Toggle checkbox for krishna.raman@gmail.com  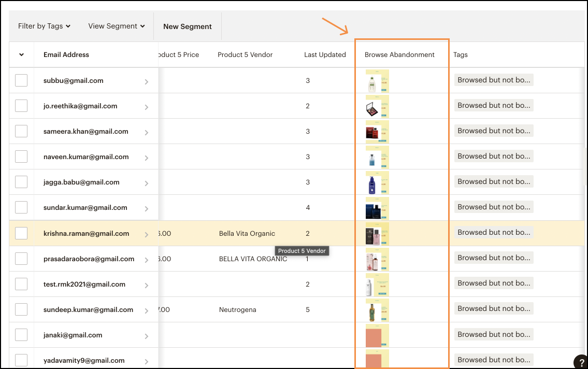click(x=21, y=233)
